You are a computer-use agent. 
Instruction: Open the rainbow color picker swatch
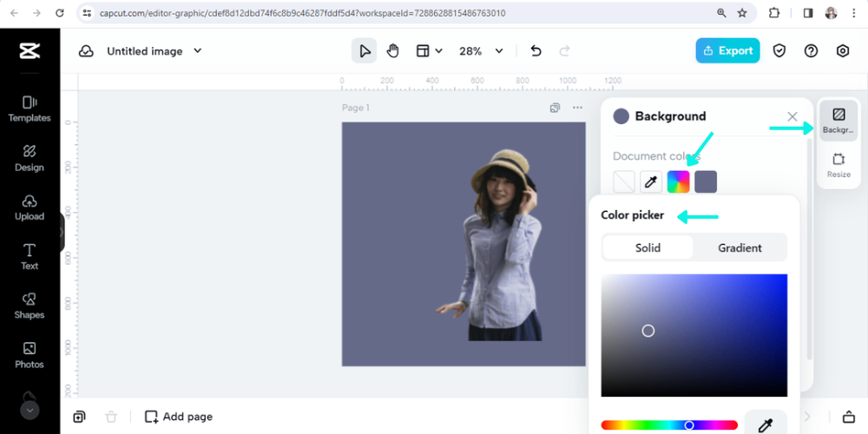point(678,181)
